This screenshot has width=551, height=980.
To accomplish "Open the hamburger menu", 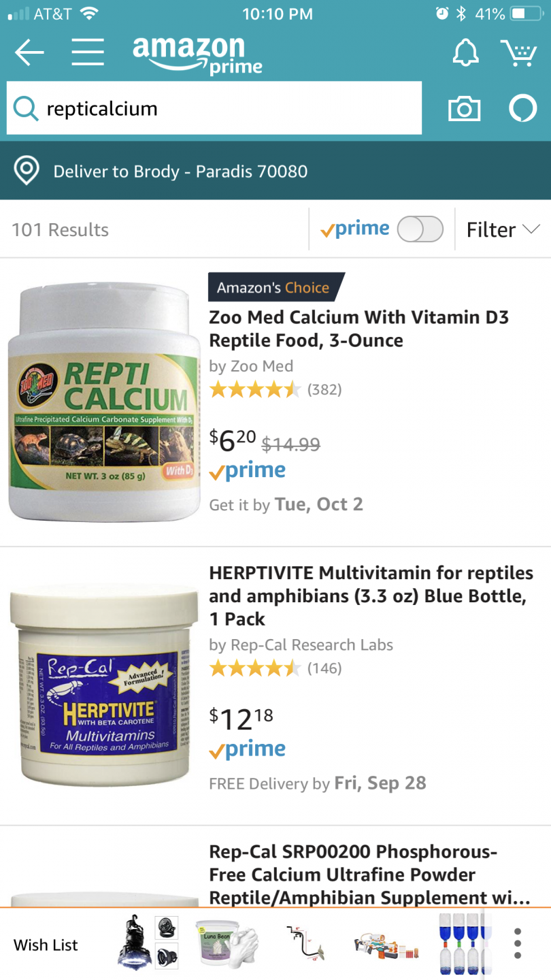I will [88, 52].
